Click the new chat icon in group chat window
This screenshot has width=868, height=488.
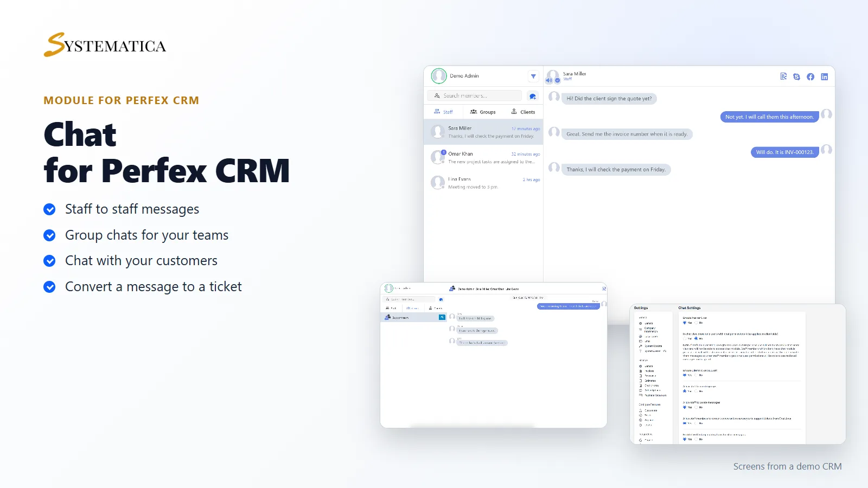click(441, 299)
